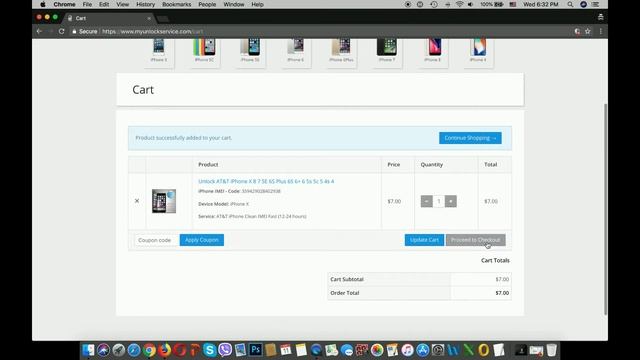This screenshot has height=360, width=640.
Task: Open Finder from the Dock
Action: point(88,350)
